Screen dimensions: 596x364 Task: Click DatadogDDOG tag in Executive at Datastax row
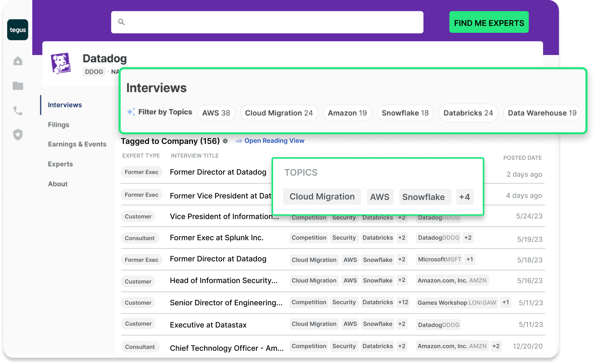pyautogui.click(x=439, y=325)
